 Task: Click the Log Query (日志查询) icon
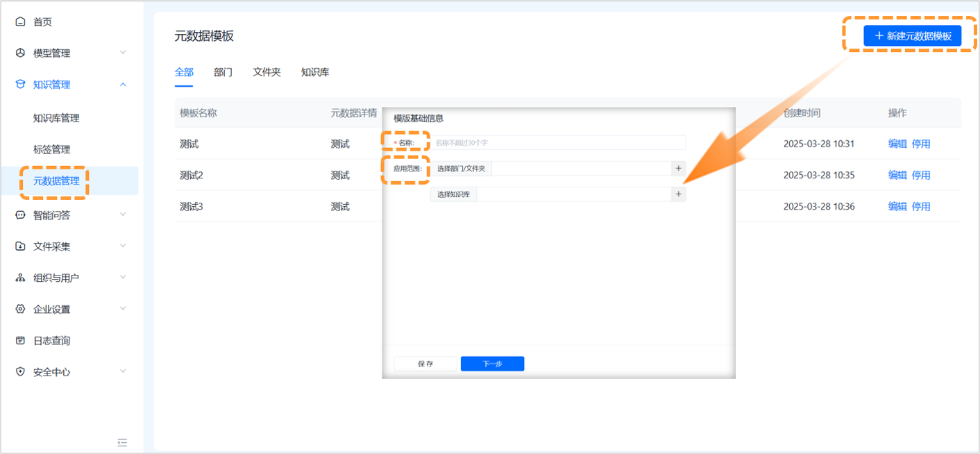20,341
